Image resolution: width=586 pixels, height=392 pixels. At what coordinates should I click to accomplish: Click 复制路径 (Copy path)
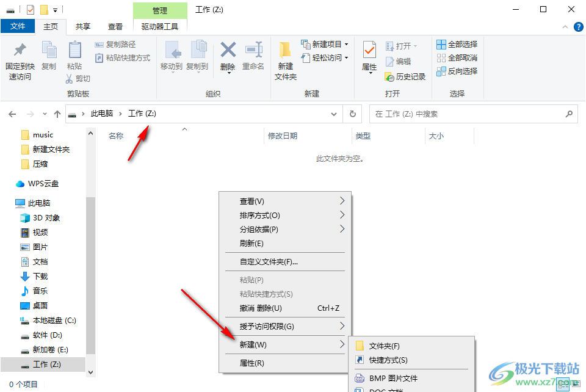[115, 45]
